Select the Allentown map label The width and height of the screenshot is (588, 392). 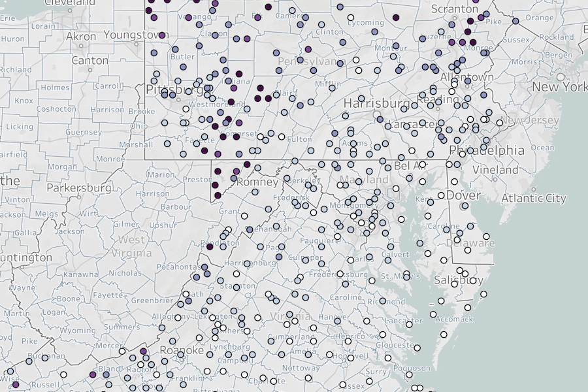[x=466, y=77]
